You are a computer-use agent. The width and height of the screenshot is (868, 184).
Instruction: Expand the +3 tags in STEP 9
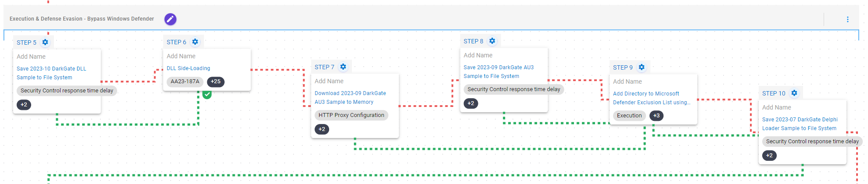tap(656, 116)
